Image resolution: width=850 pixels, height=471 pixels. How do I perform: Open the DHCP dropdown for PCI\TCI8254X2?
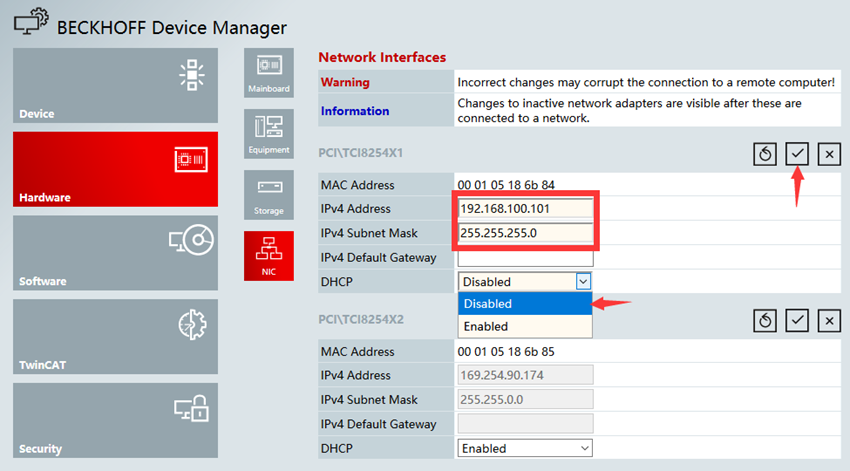click(525, 448)
